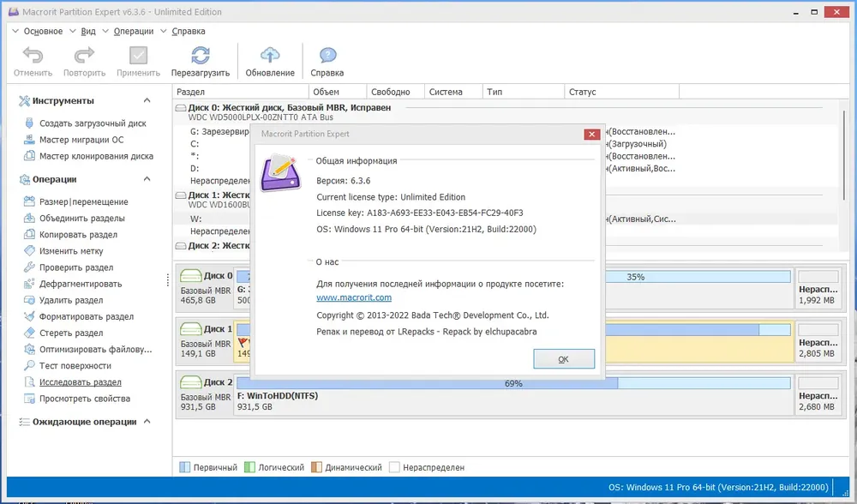Click the Нераспределен legend swatch
Viewport: 857px width, 504px height.
394,467
